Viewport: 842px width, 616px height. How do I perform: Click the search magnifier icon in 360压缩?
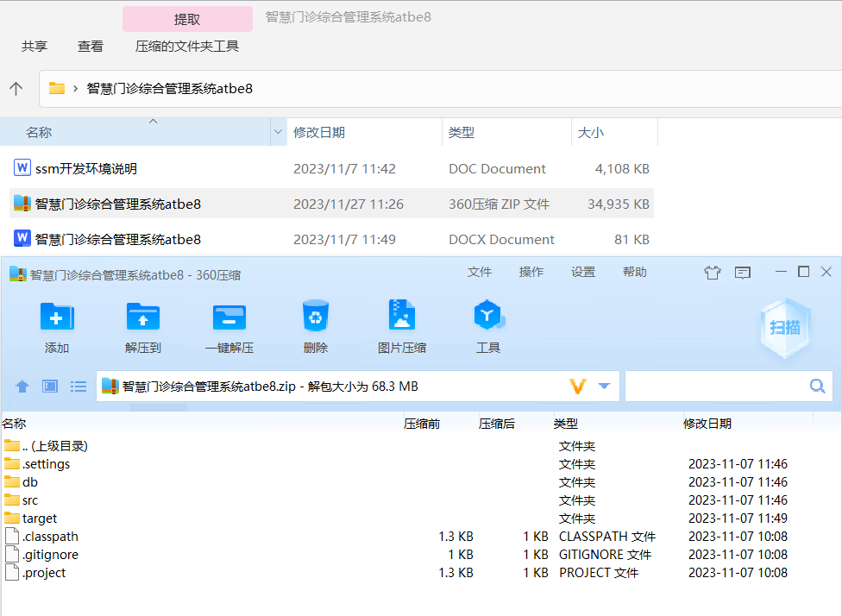pyautogui.click(x=817, y=386)
